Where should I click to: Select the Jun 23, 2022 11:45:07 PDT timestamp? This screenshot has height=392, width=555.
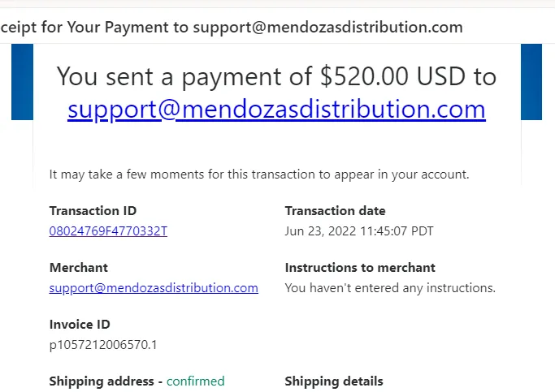(x=359, y=231)
